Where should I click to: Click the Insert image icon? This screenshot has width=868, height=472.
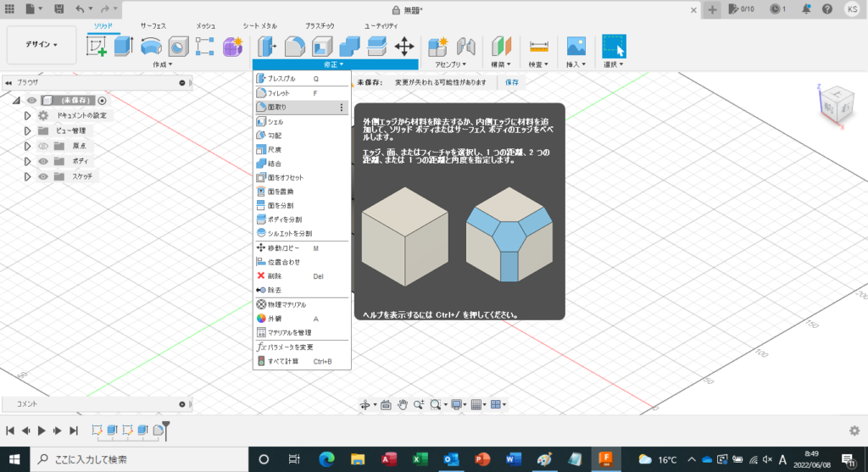coord(576,47)
